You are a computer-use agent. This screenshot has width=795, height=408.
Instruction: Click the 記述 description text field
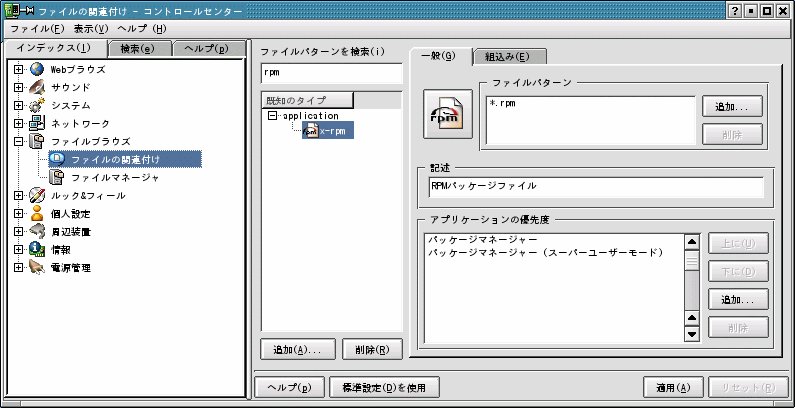596,187
